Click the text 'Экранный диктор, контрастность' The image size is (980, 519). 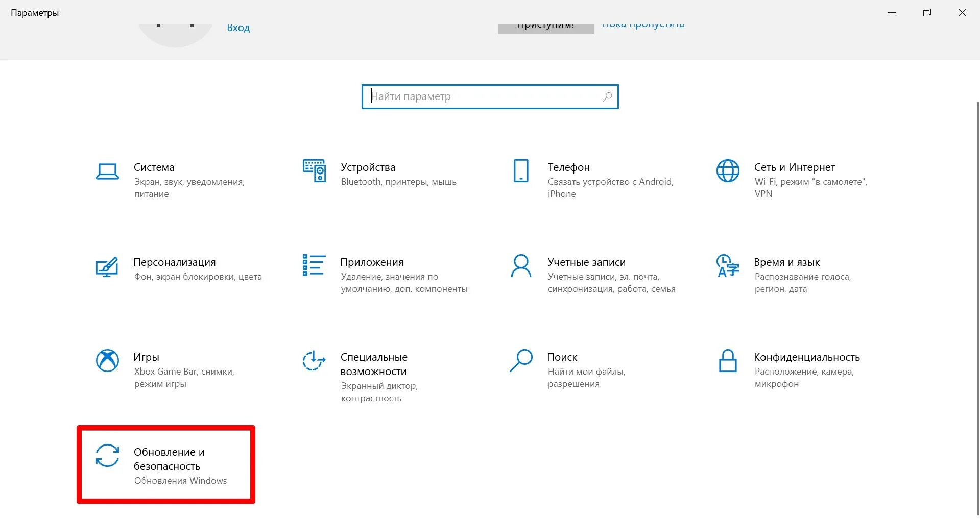379,392
